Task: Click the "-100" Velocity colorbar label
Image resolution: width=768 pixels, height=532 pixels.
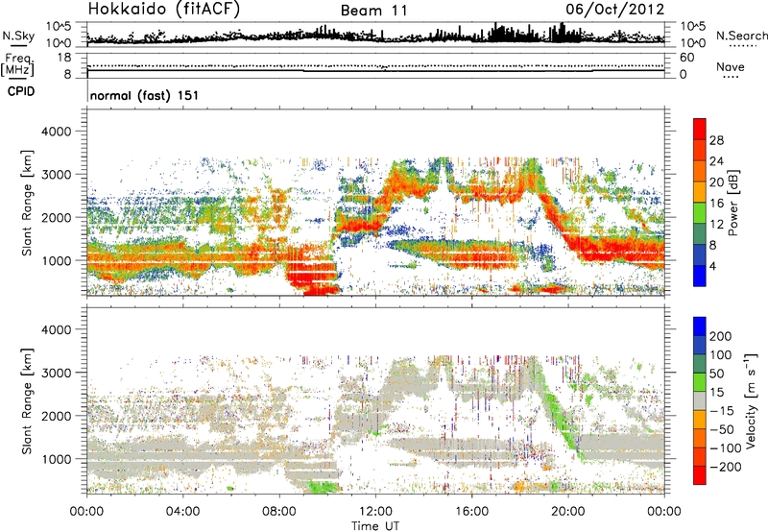Action: coord(726,448)
